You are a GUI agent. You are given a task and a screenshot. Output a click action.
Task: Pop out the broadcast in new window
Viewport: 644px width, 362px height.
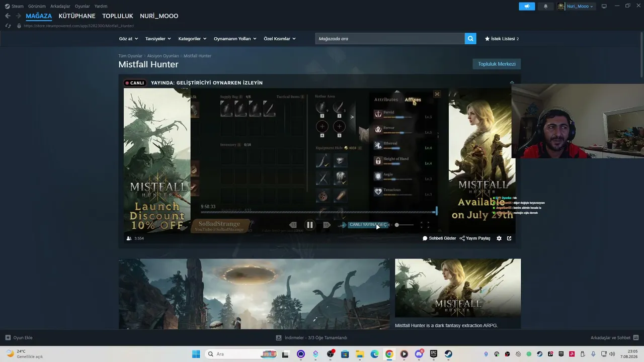[x=509, y=238]
